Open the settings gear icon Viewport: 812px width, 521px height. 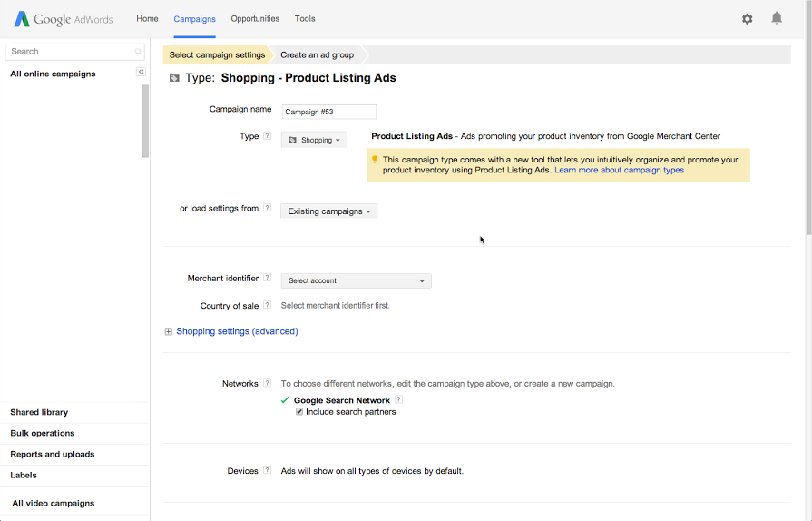click(747, 19)
